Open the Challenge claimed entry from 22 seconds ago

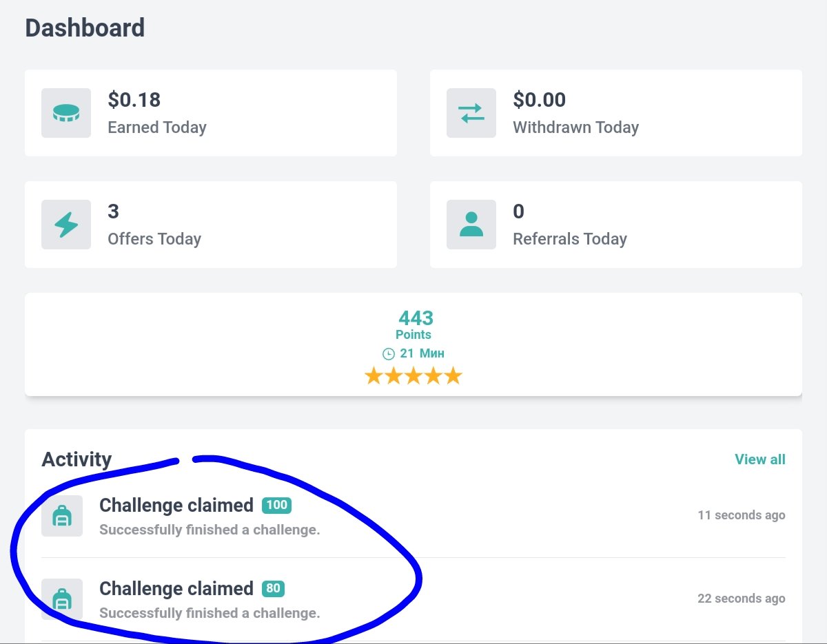413,599
